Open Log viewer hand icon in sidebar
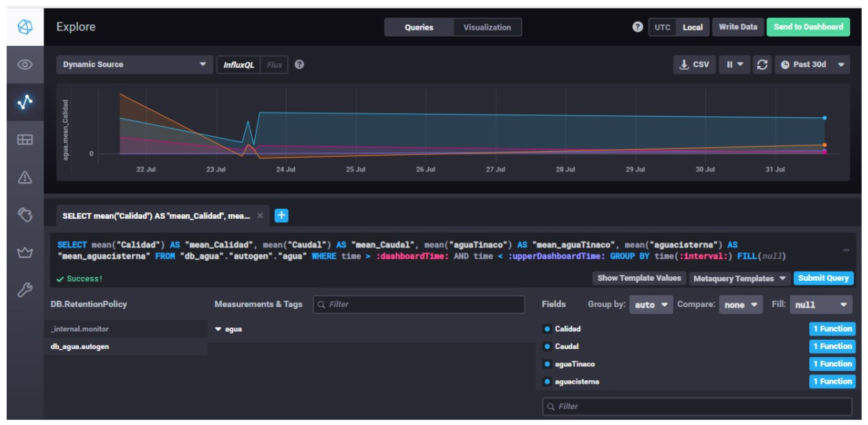 pyautogui.click(x=25, y=215)
